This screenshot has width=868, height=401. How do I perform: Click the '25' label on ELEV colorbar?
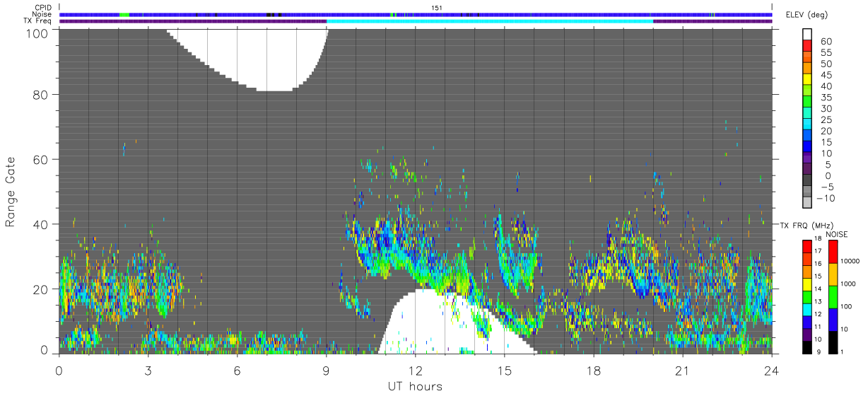(x=825, y=120)
